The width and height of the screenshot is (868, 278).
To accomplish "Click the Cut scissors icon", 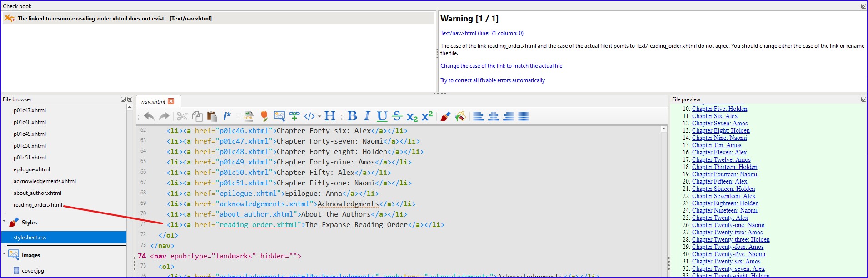I will pos(182,116).
